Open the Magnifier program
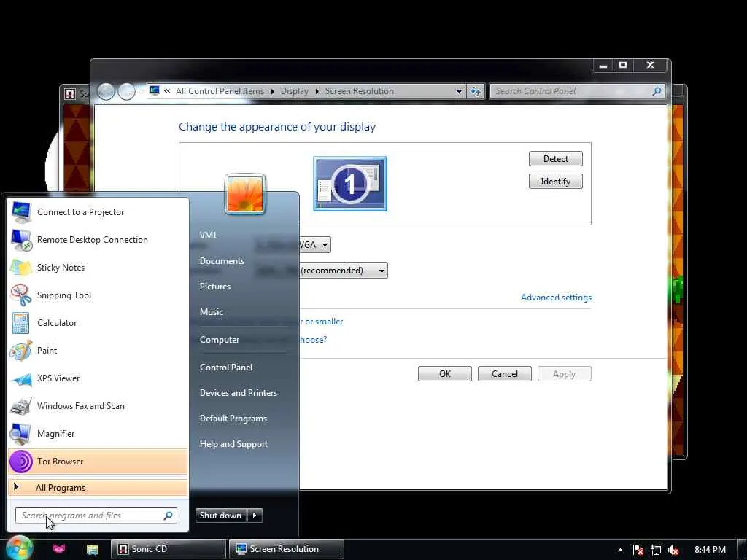Image resolution: width=747 pixels, height=560 pixels. (98, 433)
